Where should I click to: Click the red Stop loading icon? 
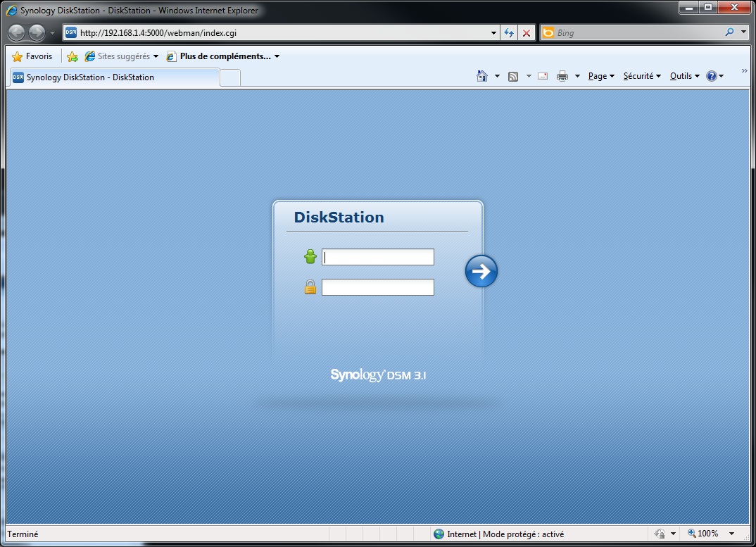(x=527, y=33)
